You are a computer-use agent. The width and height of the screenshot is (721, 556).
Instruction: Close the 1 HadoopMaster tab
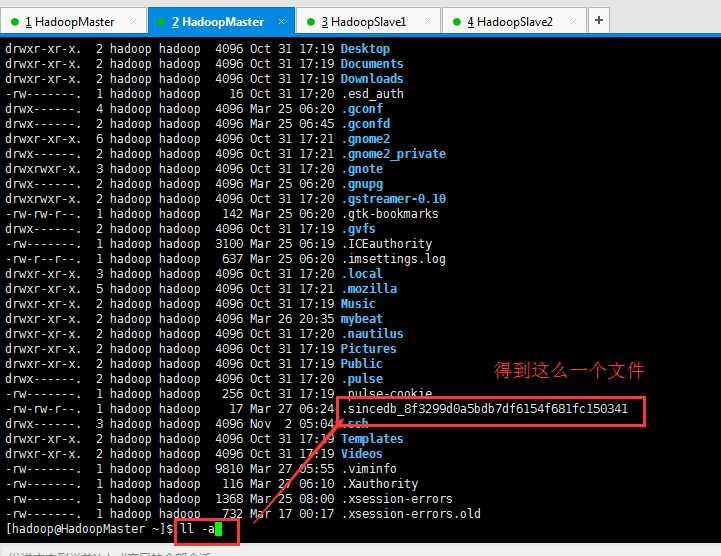pos(133,21)
